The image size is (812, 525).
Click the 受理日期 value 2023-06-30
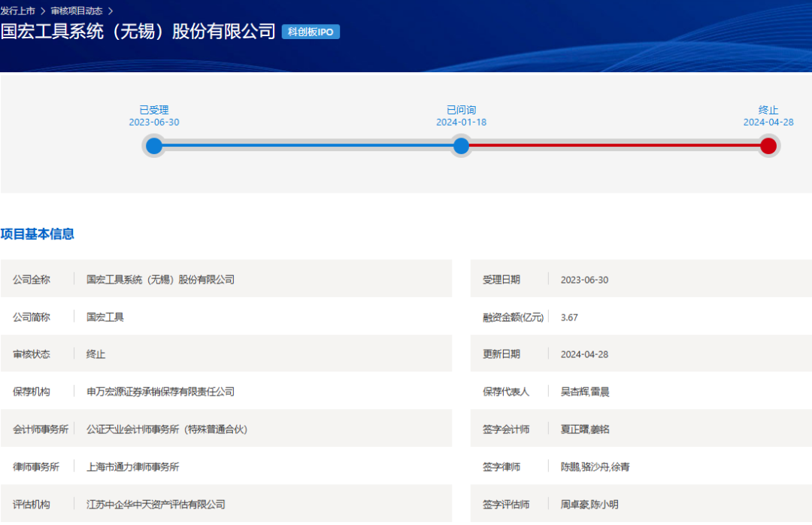pyautogui.click(x=585, y=280)
